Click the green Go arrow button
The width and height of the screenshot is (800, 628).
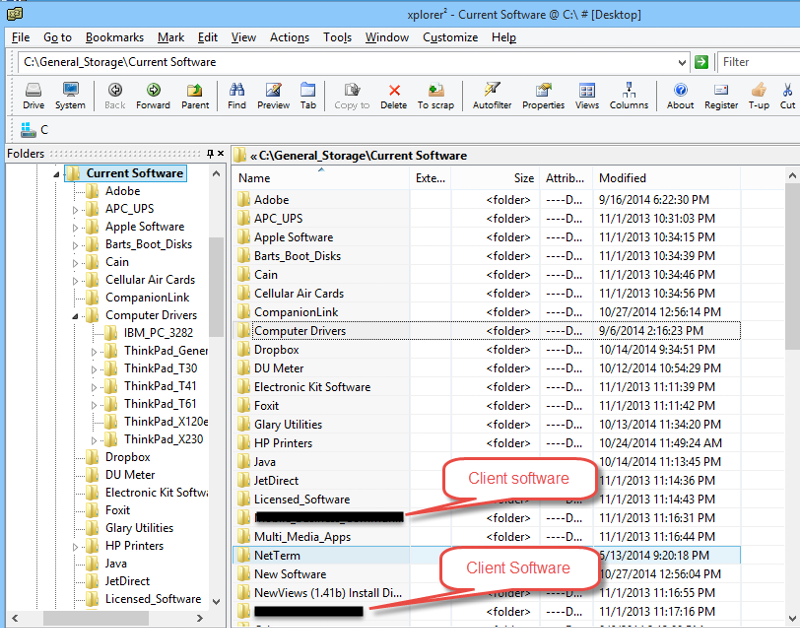pos(702,62)
